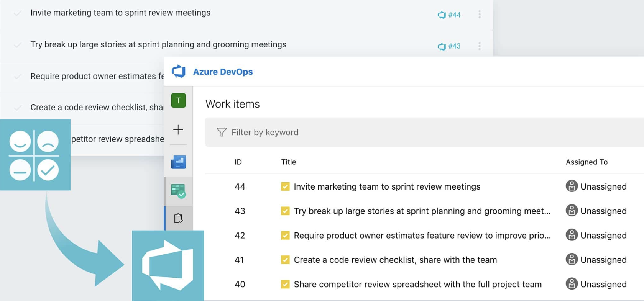The height and width of the screenshot is (301, 644).
Task: Click the Unassigned avatar for item 40
Action: pos(572,284)
